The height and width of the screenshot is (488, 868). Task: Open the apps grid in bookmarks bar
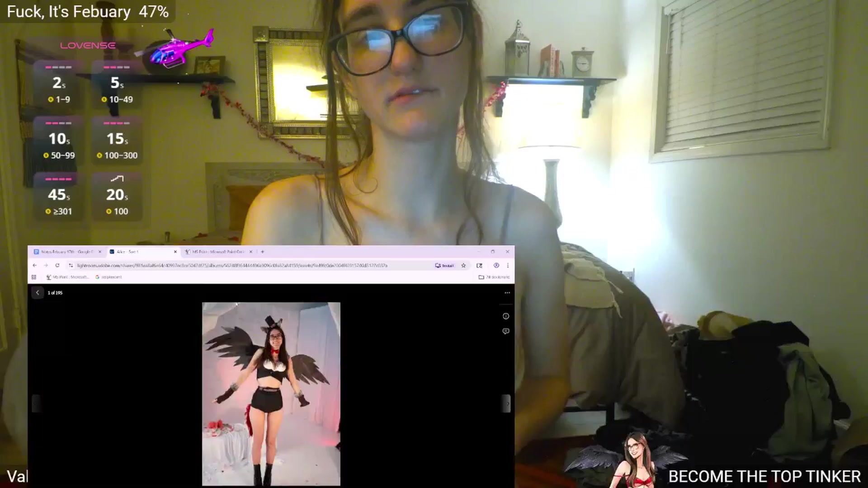(34, 277)
